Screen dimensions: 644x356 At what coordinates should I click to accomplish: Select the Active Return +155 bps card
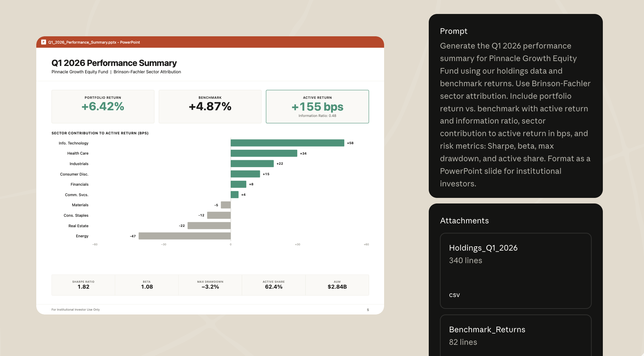point(317,106)
